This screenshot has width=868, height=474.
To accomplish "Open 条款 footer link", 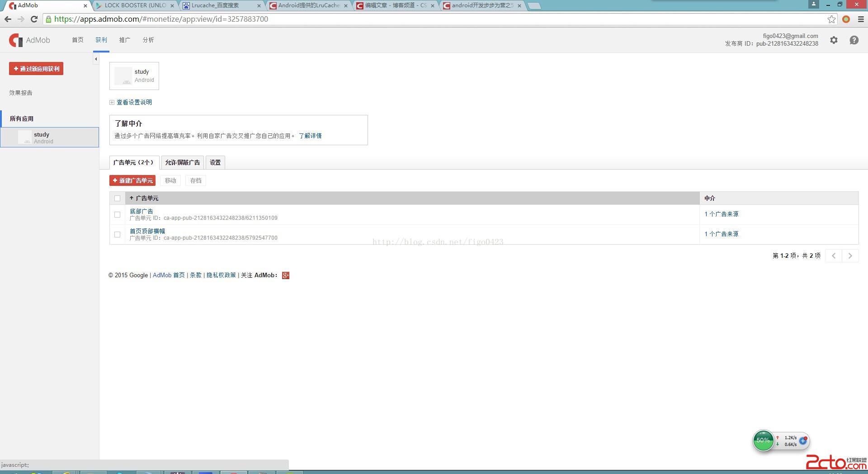I will [x=196, y=275].
